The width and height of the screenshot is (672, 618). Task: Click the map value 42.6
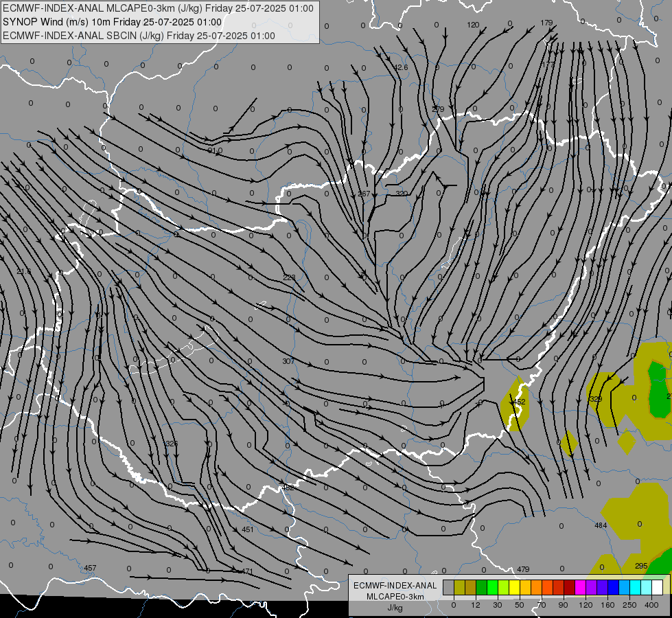click(x=401, y=67)
